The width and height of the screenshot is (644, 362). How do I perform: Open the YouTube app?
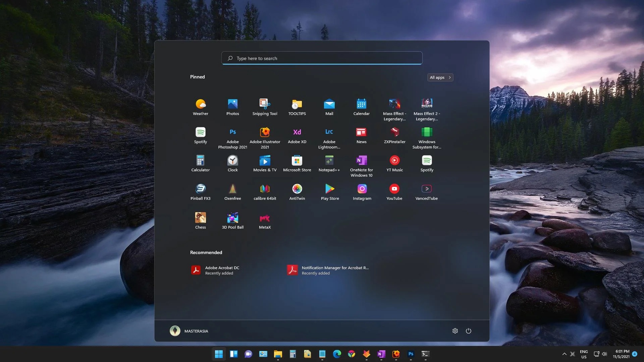point(394,192)
